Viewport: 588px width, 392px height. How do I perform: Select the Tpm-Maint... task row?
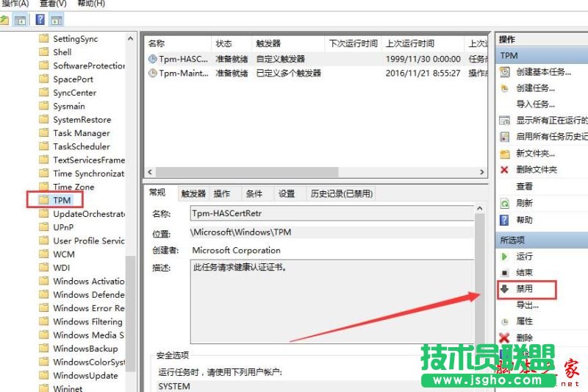coord(316,73)
